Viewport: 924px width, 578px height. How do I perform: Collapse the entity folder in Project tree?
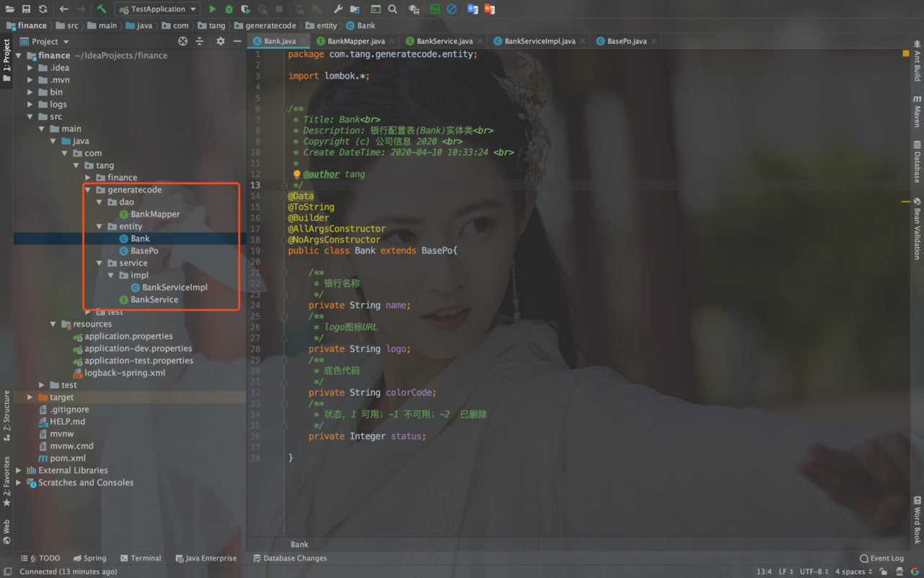(x=99, y=226)
